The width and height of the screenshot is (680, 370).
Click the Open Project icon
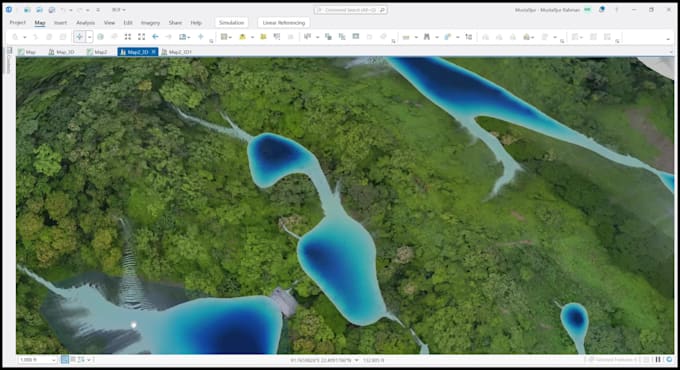coord(39,10)
